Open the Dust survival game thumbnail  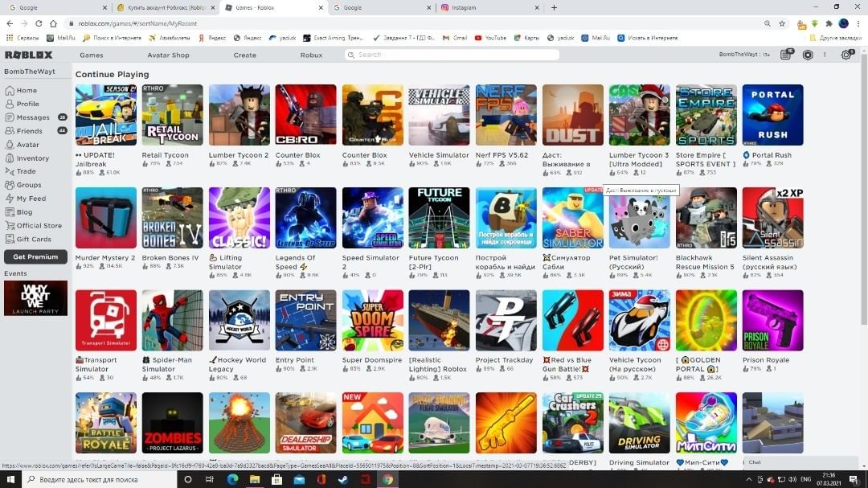tap(573, 115)
